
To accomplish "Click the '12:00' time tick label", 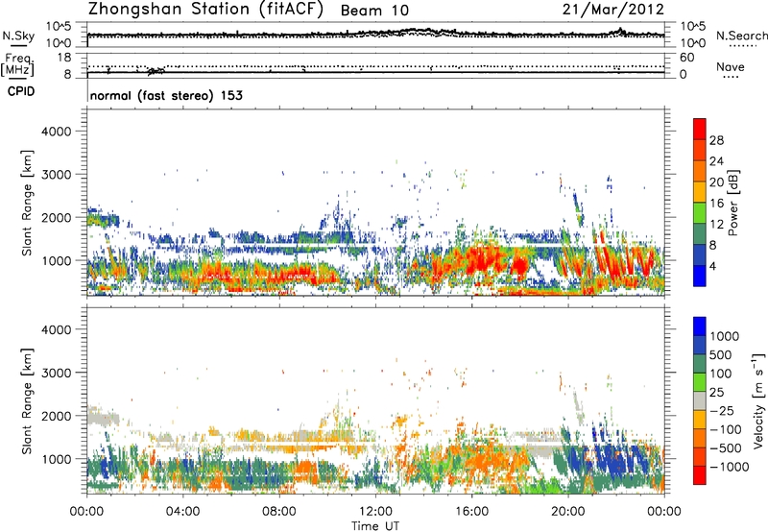I will pos(375,512).
